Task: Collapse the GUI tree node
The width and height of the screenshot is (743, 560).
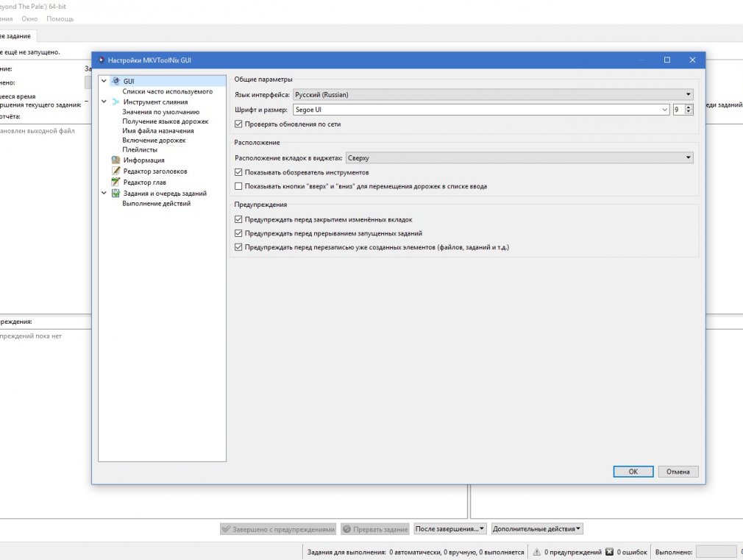Action: tap(104, 81)
